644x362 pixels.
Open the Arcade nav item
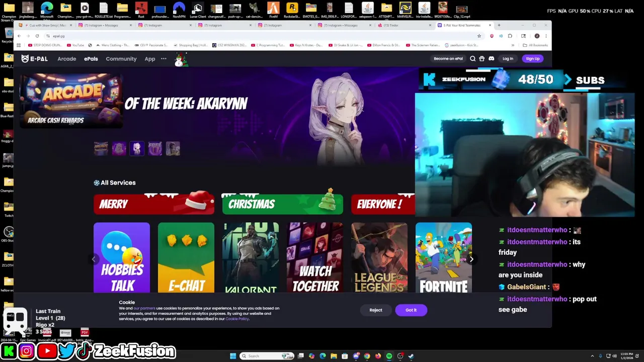pos(66,59)
